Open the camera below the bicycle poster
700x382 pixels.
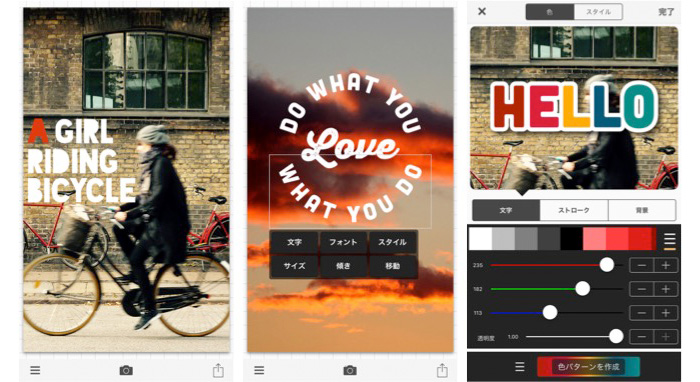(x=126, y=370)
